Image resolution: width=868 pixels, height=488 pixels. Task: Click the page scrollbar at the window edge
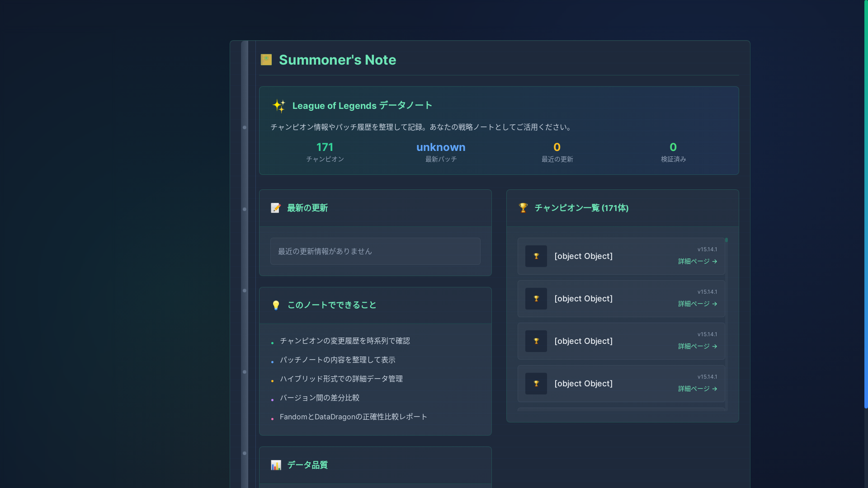tap(866, 203)
